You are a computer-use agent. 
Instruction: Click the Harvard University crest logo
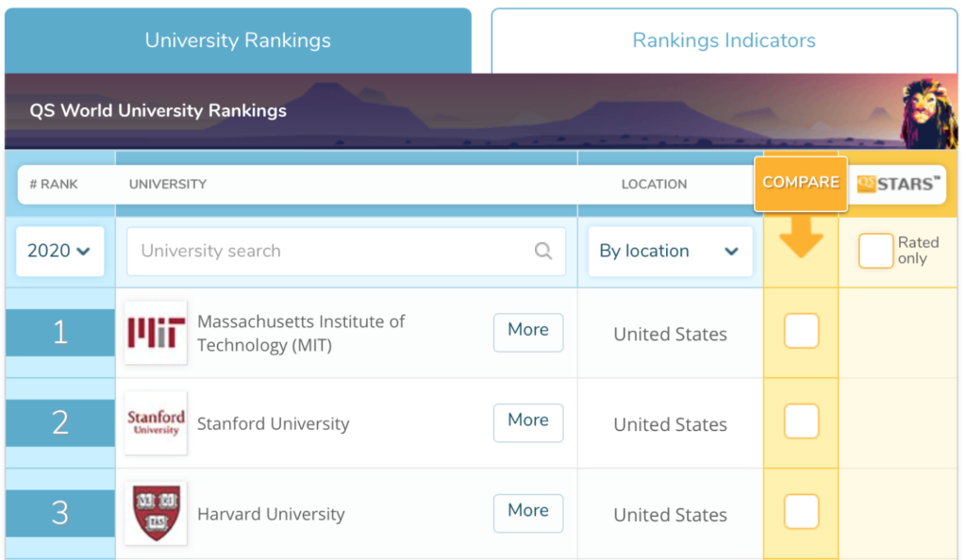pyautogui.click(x=156, y=514)
